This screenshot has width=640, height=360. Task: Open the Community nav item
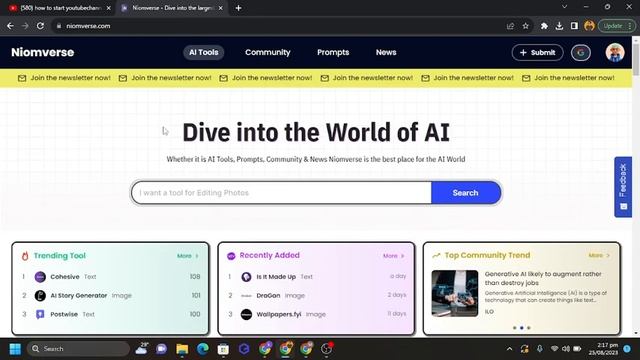268,52
